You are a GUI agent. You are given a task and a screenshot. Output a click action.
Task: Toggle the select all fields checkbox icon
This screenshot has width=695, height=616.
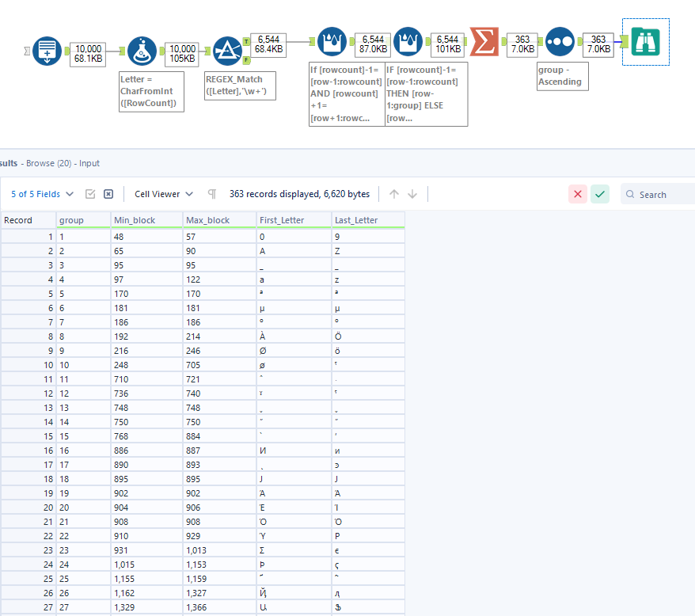click(90, 194)
